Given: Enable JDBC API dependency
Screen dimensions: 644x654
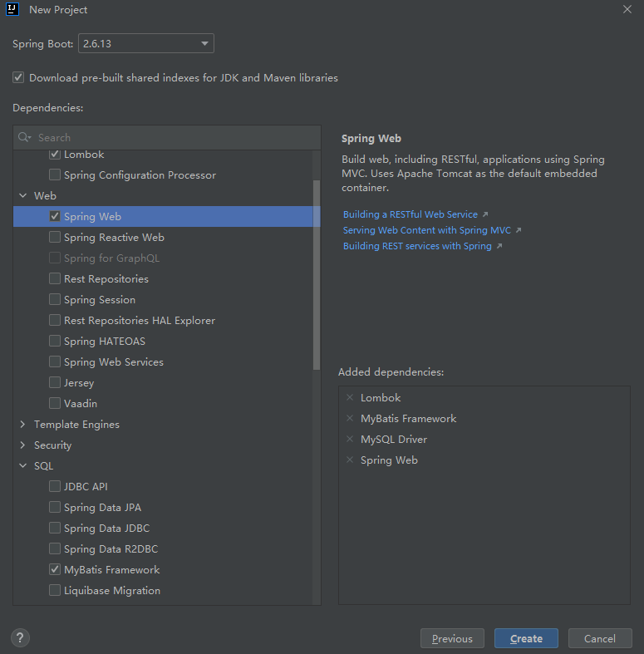Looking at the screenshot, I should [55, 486].
